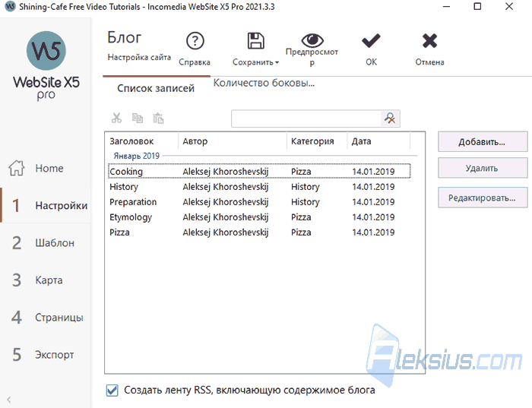532x408 pixels.
Task: Toggle the RSS feed creation checkbox
Action: tap(112, 391)
